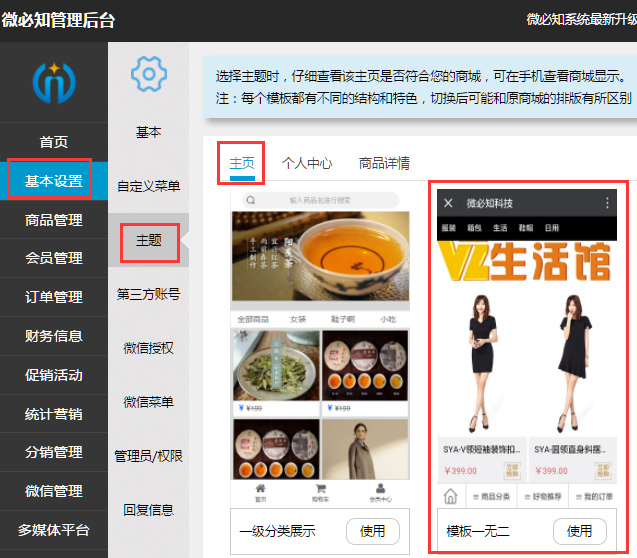Viewport: 637px width, 558px height.
Task: Click the gear settings icon
Action: [x=149, y=74]
